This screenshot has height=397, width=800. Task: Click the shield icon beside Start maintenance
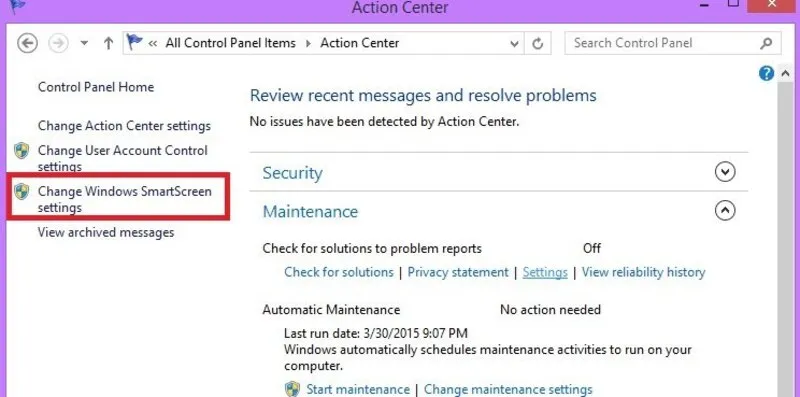[292, 389]
